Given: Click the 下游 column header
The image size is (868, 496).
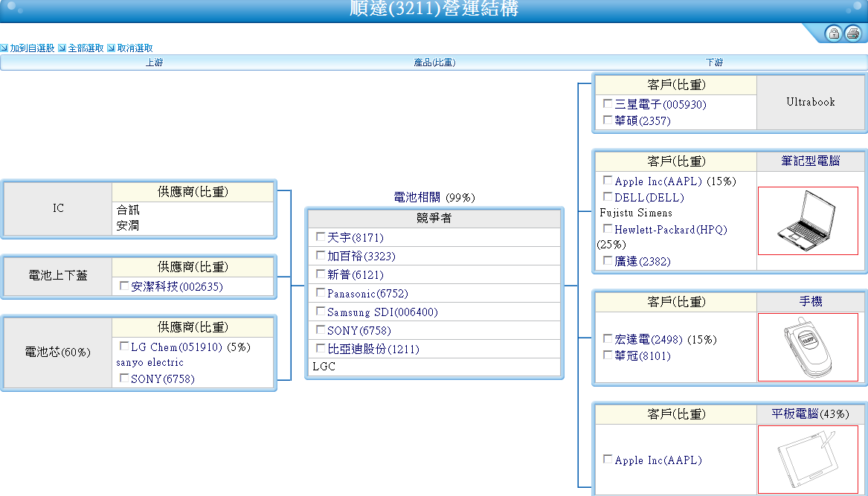Looking at the screenshot, I should tap(714, 62).
